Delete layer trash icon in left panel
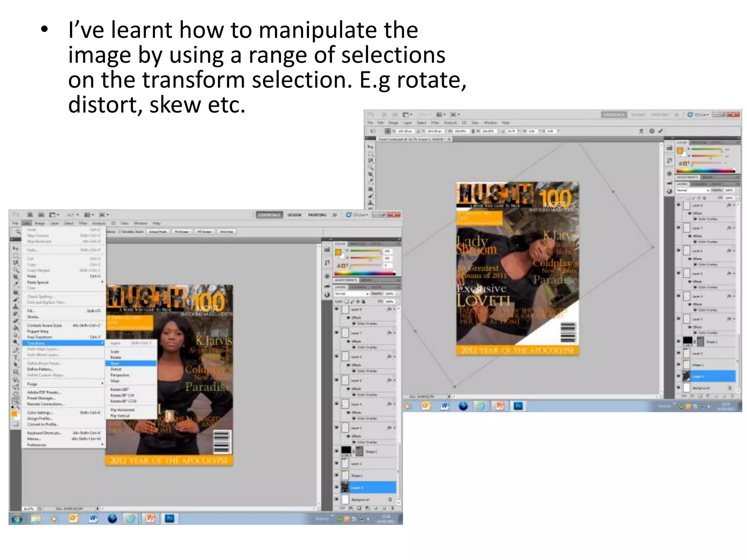This screenshot has height=560, width=747. (392, 508)
